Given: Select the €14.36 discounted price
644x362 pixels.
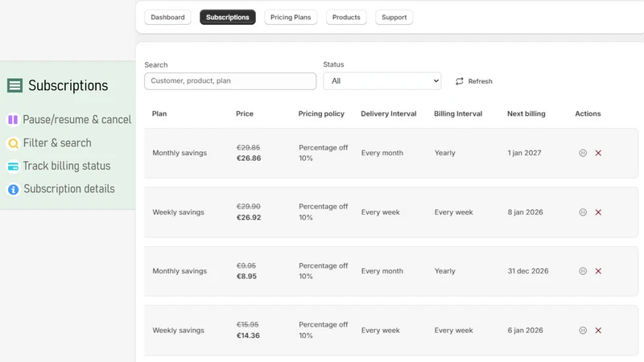Looking at the screenshot, I should [x=248, y=335].
